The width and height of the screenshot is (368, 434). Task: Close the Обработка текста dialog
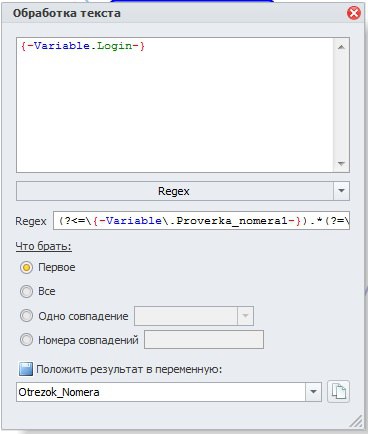coord(354,13)
